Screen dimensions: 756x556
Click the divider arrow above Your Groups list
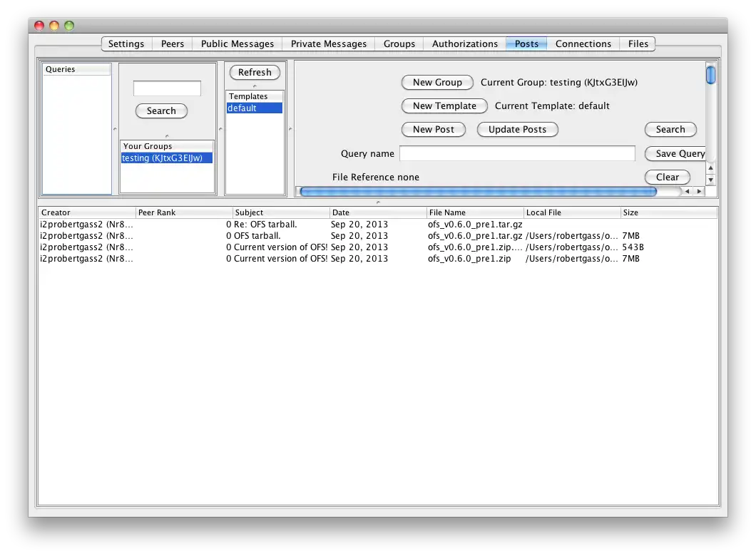(167, 136)
